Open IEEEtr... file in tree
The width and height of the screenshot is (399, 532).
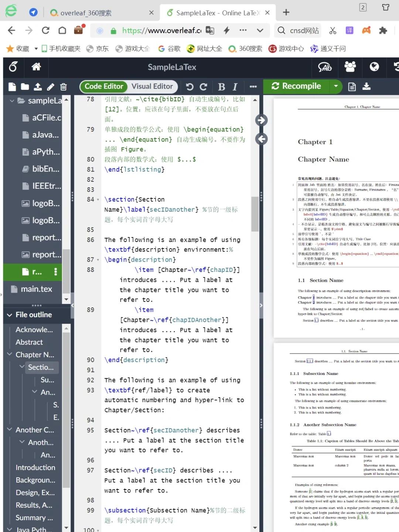coord(41,186)
